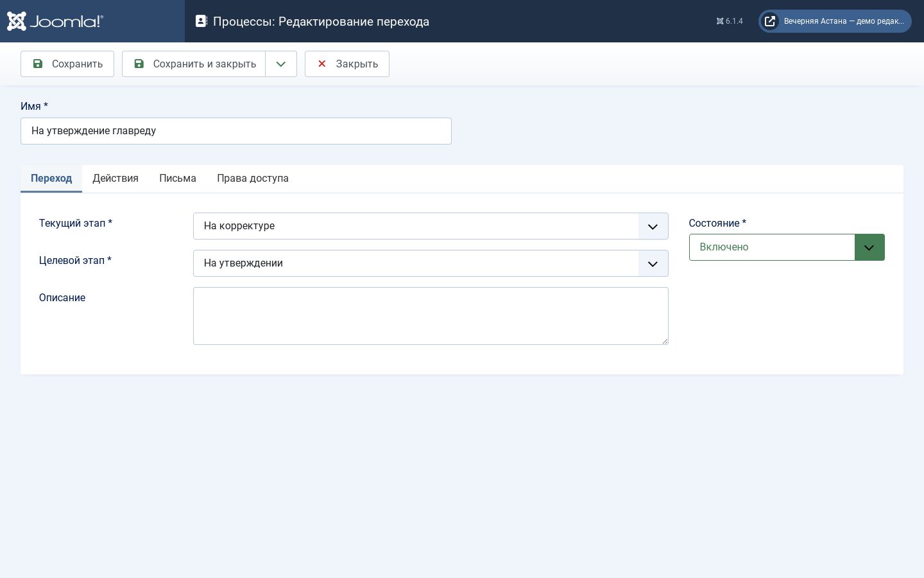Click the save icon on Сохранить и закрыть
The height and width of the screenshot is (578, 924).
139,64
